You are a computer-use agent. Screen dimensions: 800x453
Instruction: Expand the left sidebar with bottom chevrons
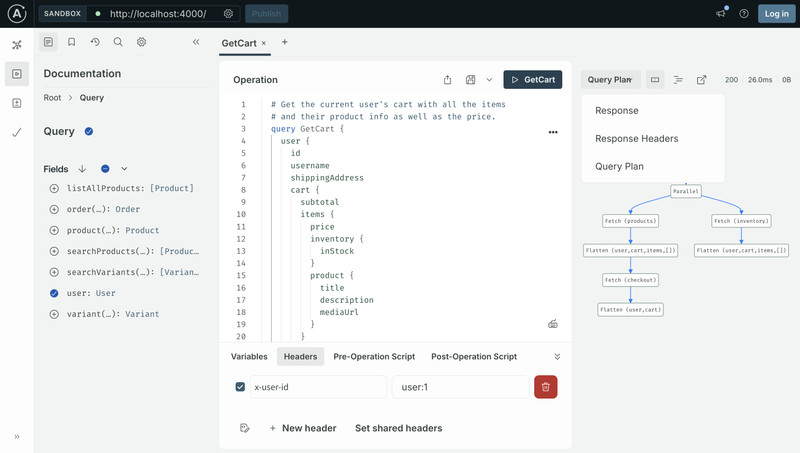pyautogui.click(x=17, y=437)
